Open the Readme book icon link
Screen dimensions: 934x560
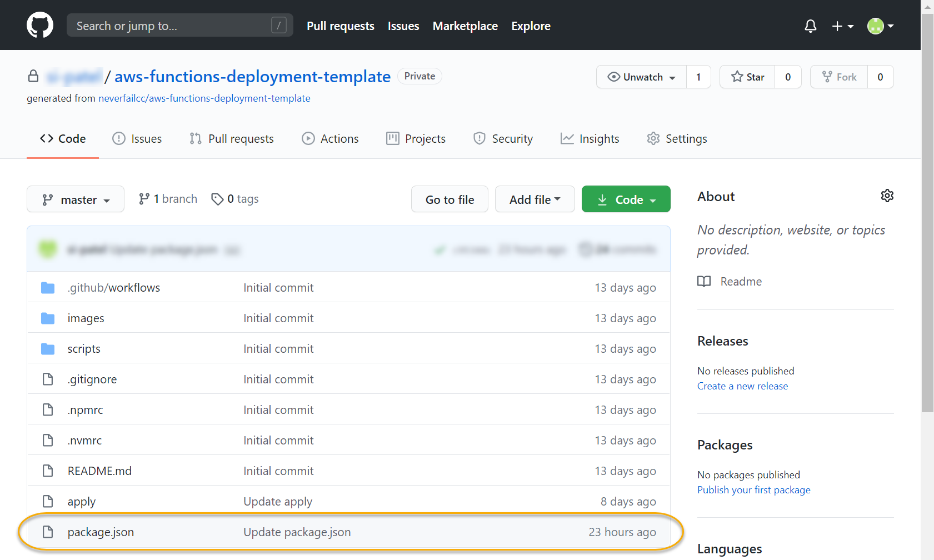tap(704, 282)
